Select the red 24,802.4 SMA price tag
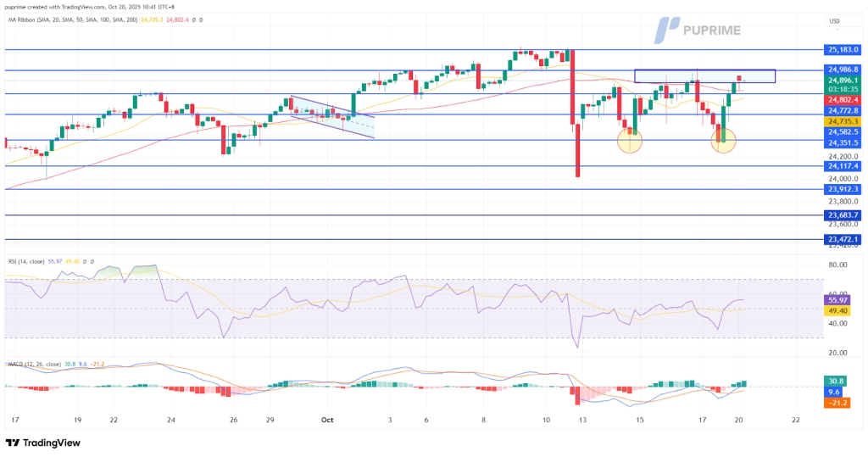 [x=843, y=100]
